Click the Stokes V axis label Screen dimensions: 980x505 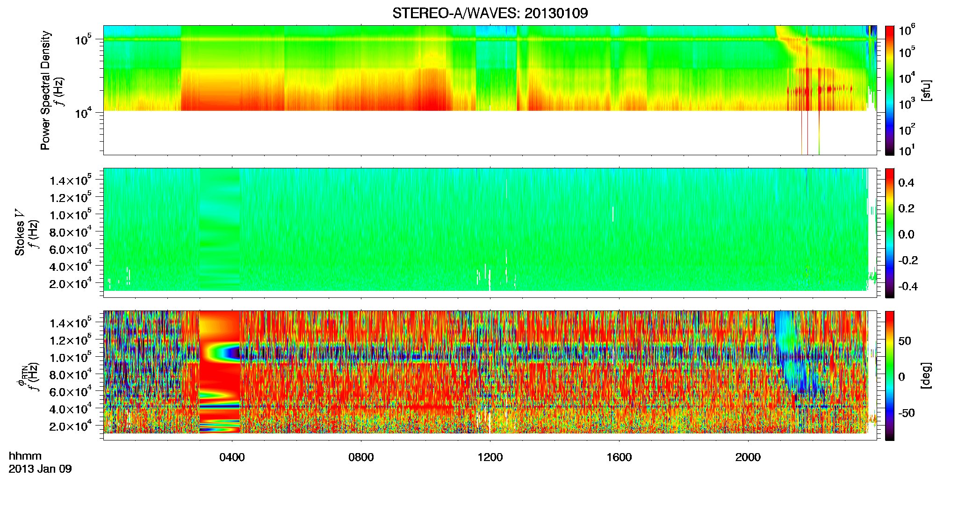pyautogui.click(x=20, y=233)
